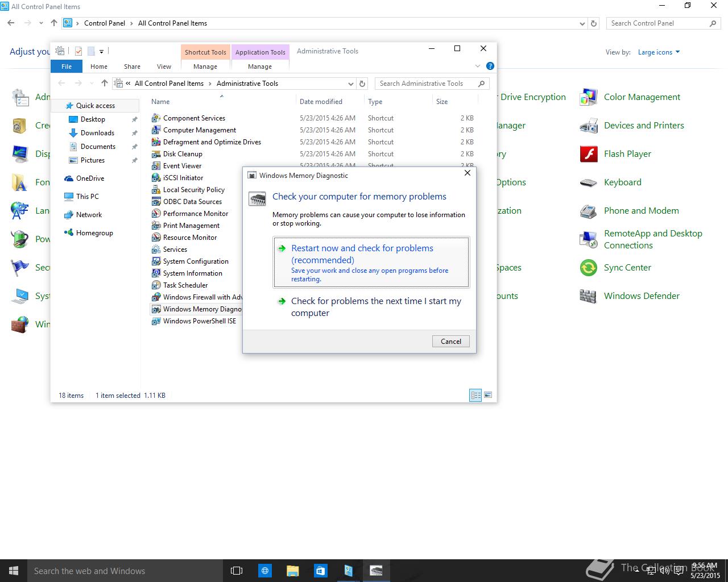This screenshot has height=582, width=728.
Task: Select Homegroup in navigation pane
Action: point(94,233)
